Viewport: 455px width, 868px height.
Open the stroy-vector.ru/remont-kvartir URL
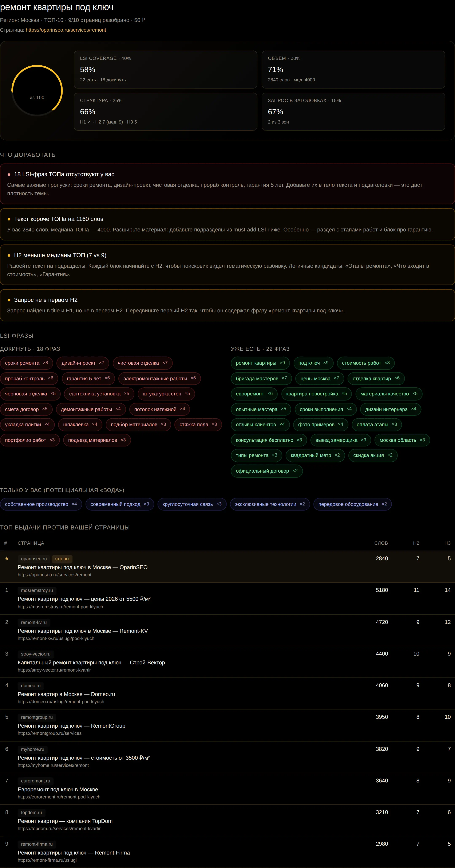pos(54,670)
